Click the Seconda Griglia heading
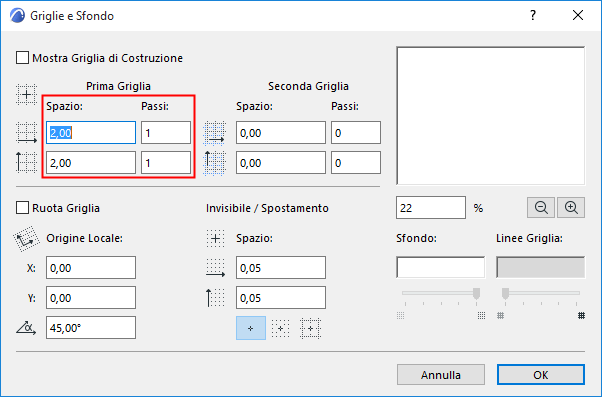 pos(308,86)
